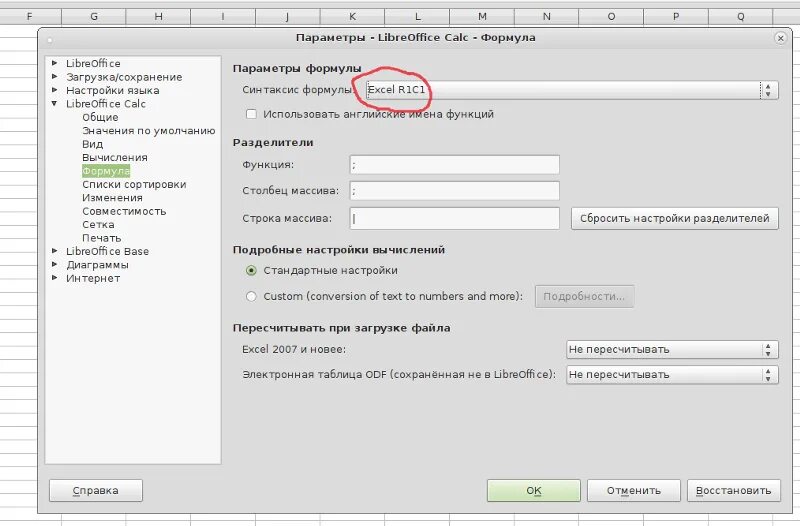Expand the LibreOffice Base tree node

(55, 251)
